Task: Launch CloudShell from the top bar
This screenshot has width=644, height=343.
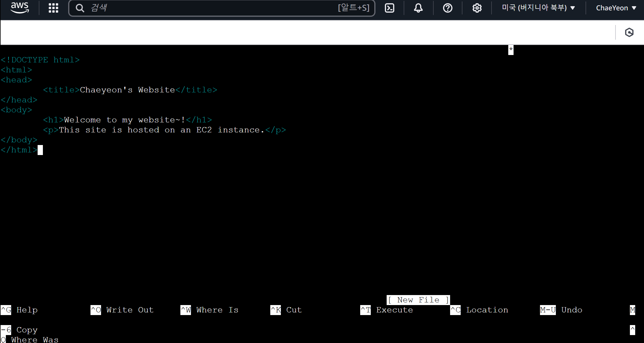Action: [389, 8]
